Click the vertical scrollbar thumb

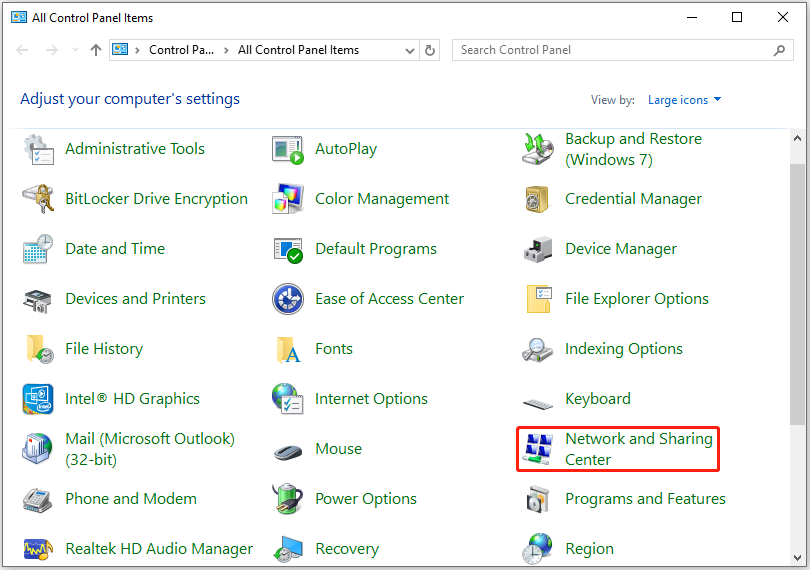tap(797, 295)
